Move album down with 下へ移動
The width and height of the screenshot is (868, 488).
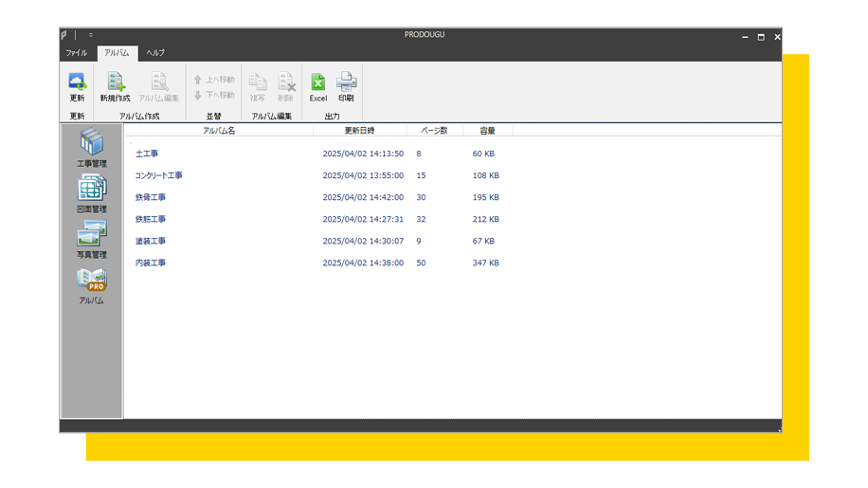point(214,95)
